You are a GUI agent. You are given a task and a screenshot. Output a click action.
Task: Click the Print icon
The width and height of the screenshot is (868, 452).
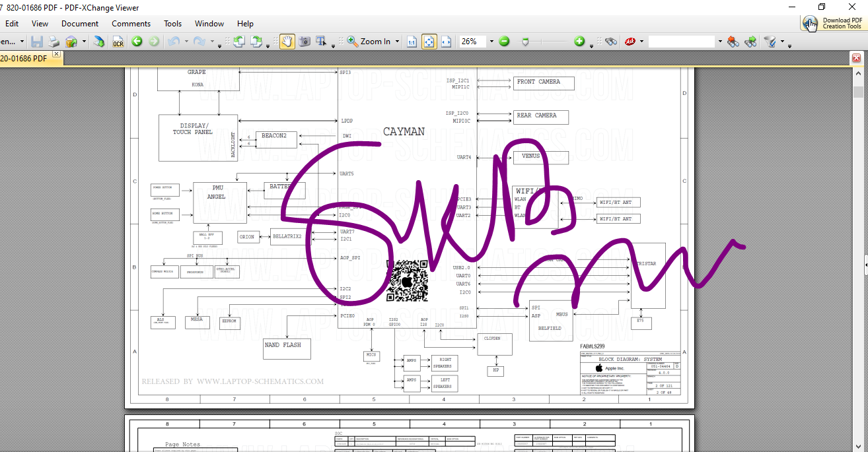pyautogui.click(x=54, y=42)
